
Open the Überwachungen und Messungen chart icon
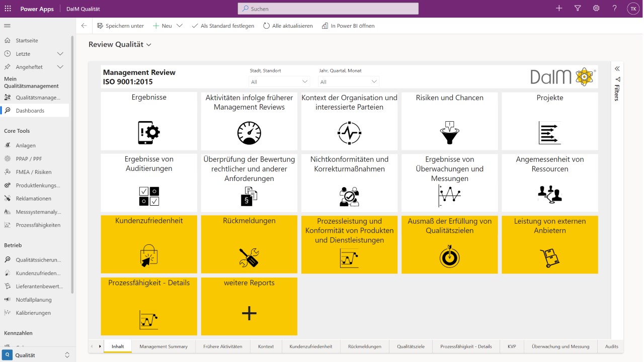click(449, 196)
